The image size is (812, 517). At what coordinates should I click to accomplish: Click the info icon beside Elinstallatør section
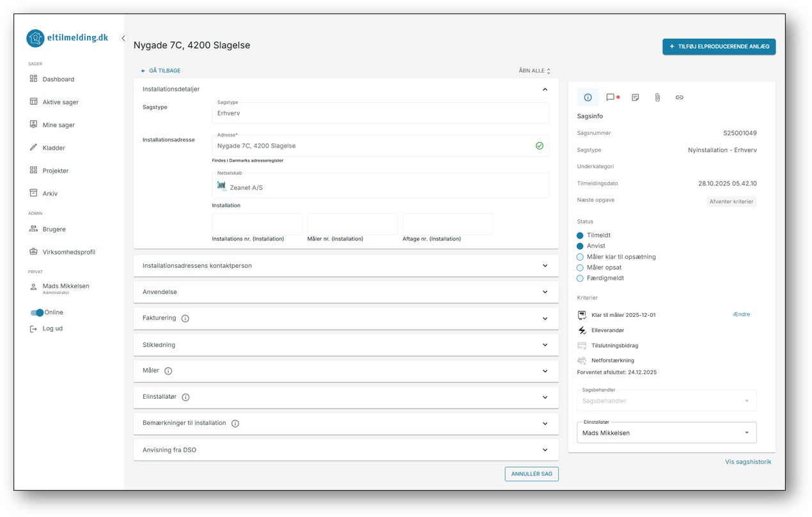185,397
